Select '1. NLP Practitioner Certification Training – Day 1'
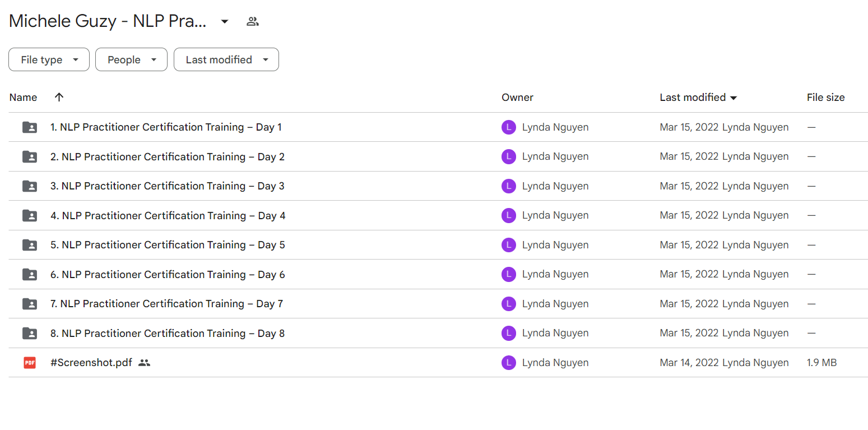 tap(166, 127)
